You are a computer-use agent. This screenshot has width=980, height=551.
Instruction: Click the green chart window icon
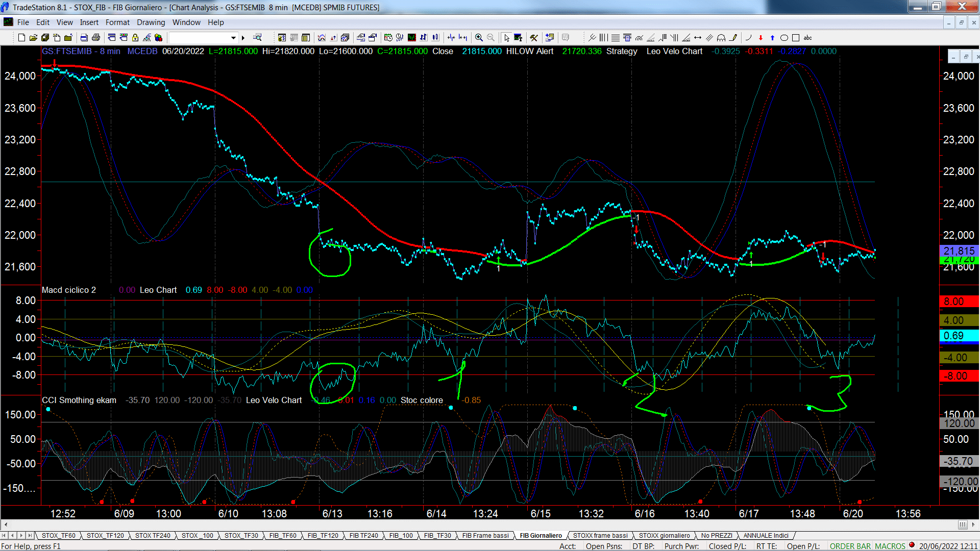(412, 38)
